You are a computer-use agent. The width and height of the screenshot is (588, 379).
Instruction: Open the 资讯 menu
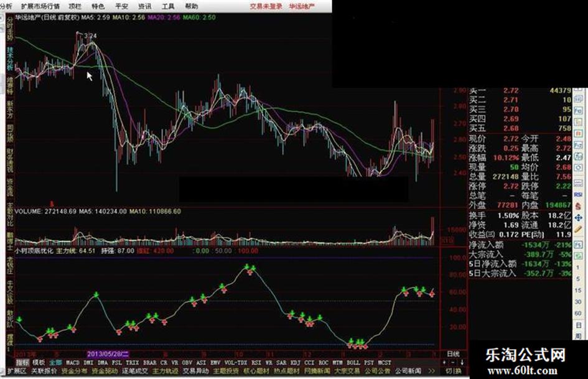(145, 6)
